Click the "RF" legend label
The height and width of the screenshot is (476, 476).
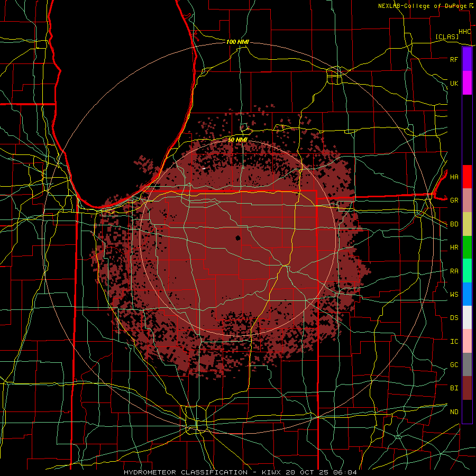pos(454,59)
